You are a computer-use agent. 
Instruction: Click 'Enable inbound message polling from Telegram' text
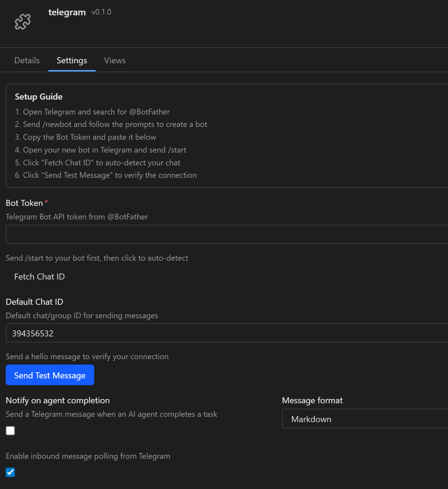pyautogui.click(x=88, y=456)
